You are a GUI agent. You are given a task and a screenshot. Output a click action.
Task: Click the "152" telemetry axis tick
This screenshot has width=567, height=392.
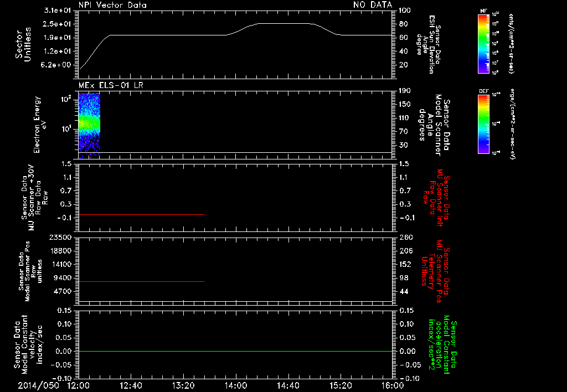coord(406,264)
